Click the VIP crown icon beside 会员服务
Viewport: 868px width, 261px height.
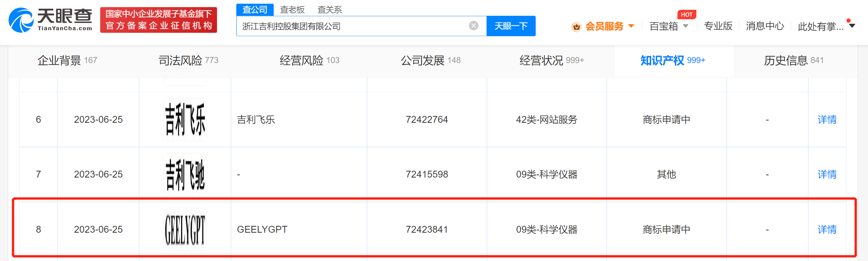(576, 26)
